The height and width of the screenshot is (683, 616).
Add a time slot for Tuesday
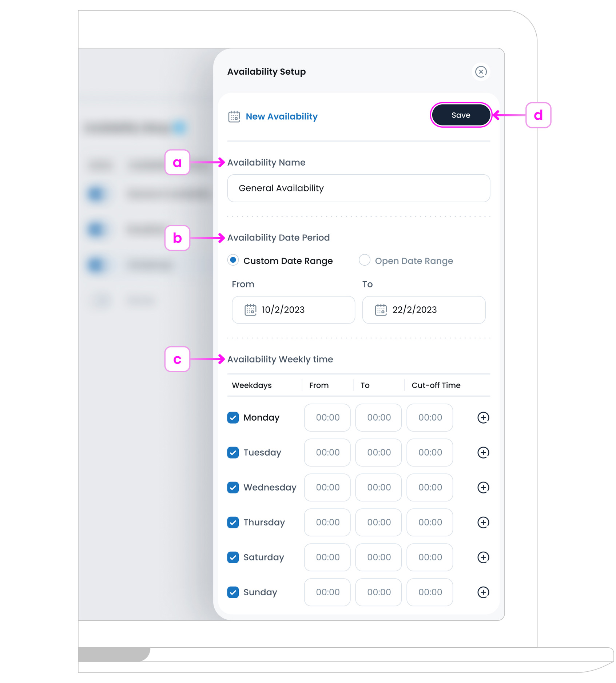[x=483, y=453]
